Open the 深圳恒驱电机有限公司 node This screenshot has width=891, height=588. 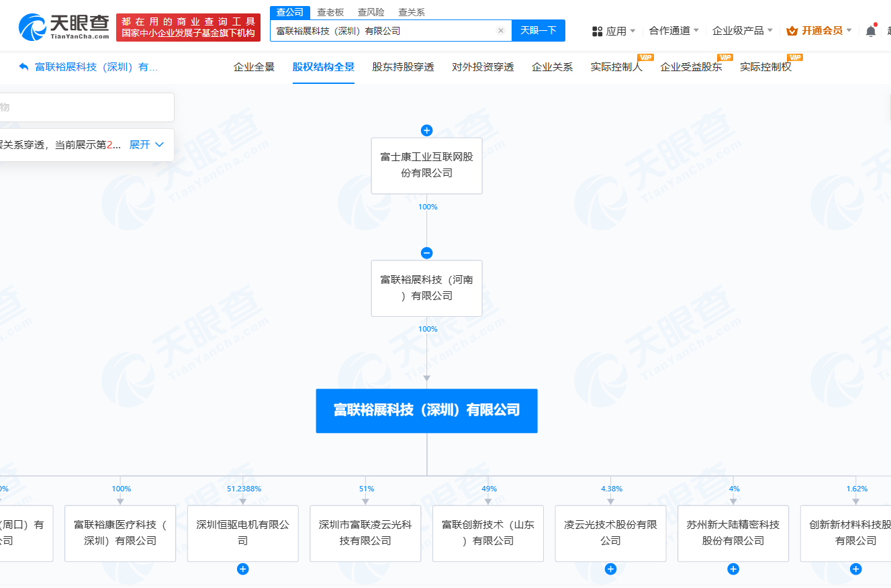pos(242,534)
